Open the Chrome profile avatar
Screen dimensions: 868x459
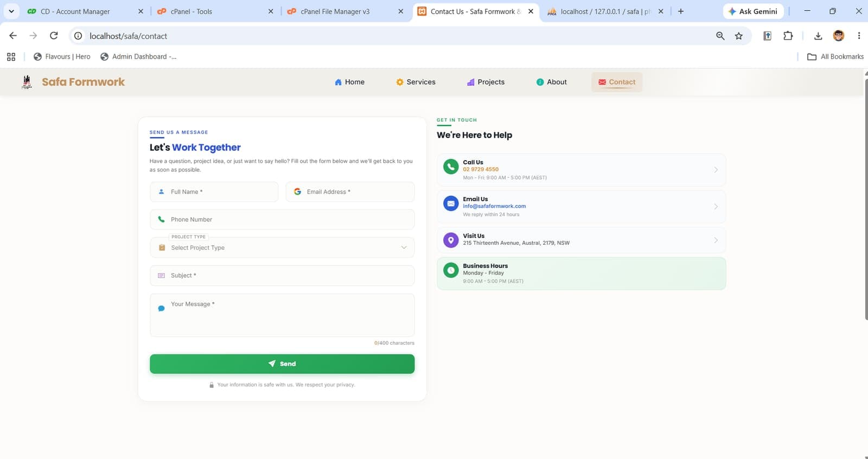[x=839, y=36]
